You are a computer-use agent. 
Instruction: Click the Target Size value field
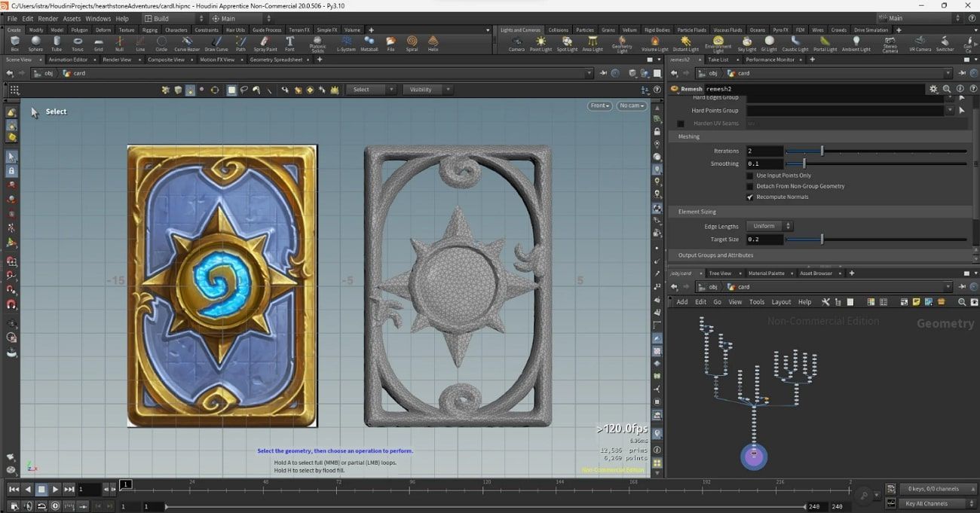click(764, 239)
